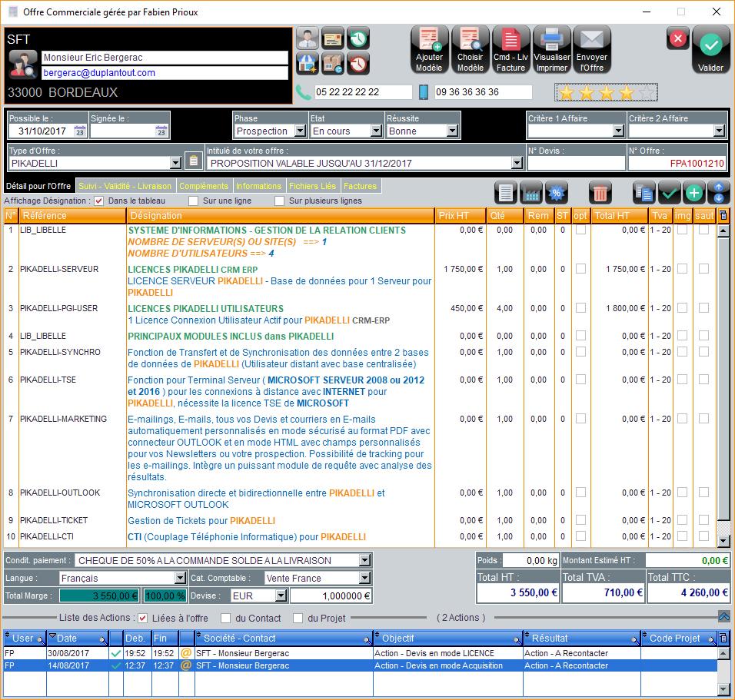The width and height of the screenshot is (735, 700).
Task: Open the Fichiers Liés tab
Action: tap(313, 186)
